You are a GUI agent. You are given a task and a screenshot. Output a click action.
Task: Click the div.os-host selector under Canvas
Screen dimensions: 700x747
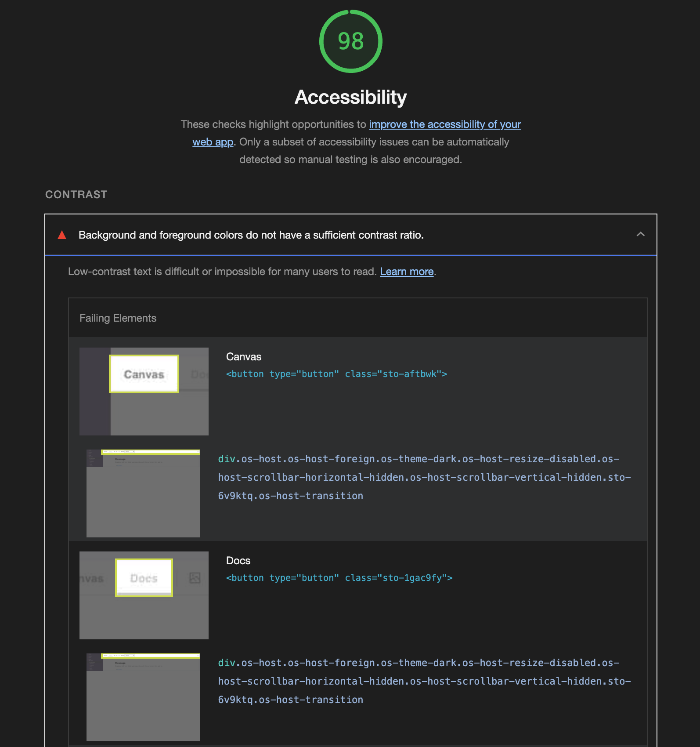pyautogui.click(x=424, y=477)
